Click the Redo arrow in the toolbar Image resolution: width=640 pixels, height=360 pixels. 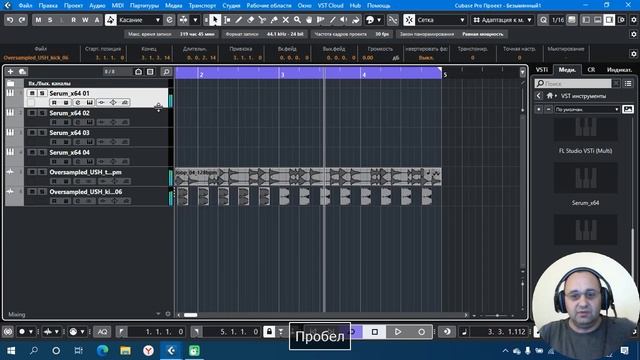tap(22, 20)
